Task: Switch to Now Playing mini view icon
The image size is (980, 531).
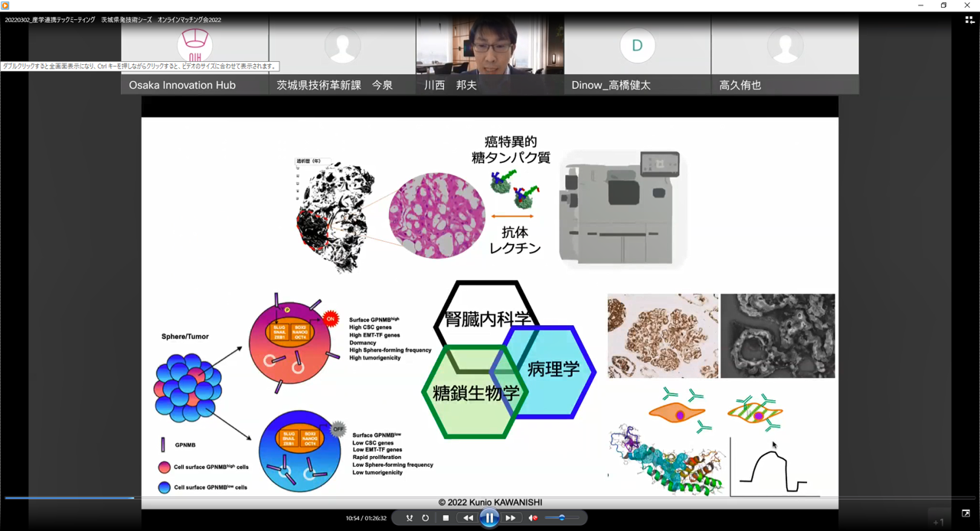Action: pyautogui.click(x=966, y=513)
